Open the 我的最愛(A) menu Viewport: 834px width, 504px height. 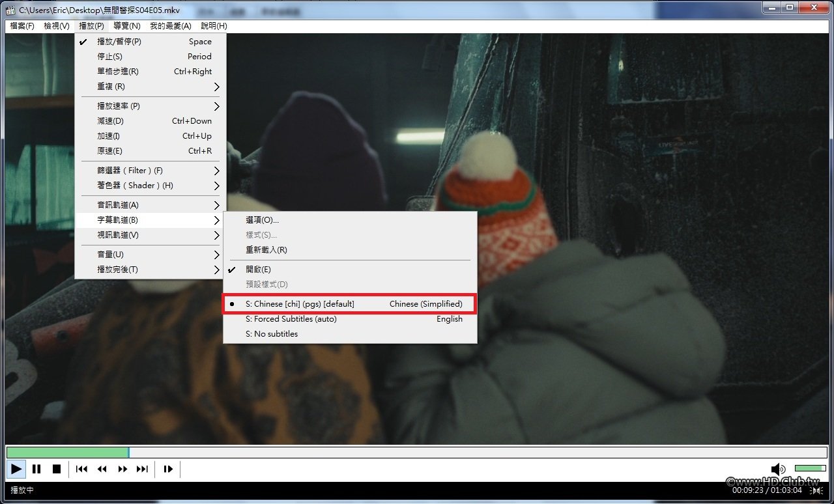(x=171, y=26)
